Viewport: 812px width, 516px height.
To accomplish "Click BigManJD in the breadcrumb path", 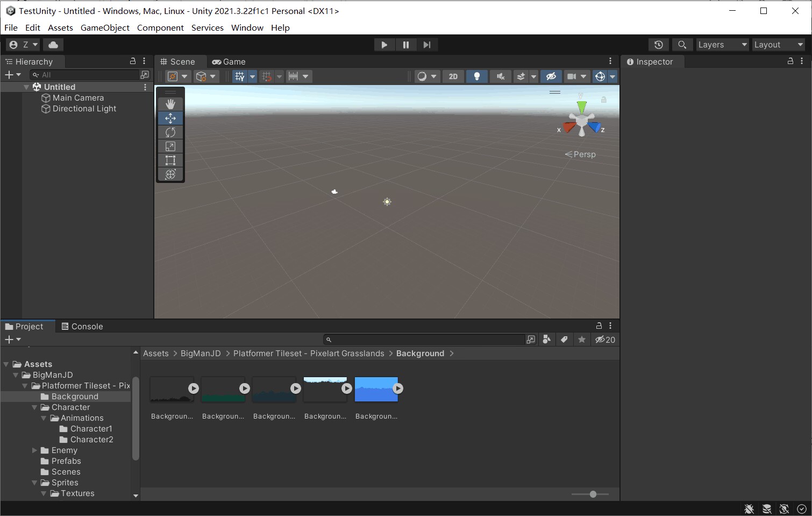I will [201, 354].
